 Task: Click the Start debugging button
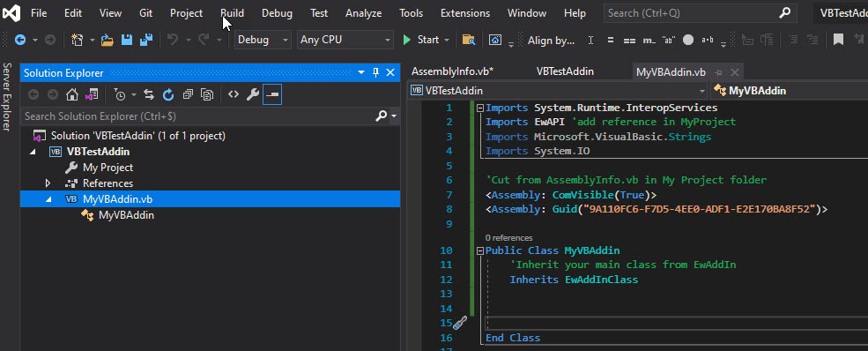[x=422, y=40]
